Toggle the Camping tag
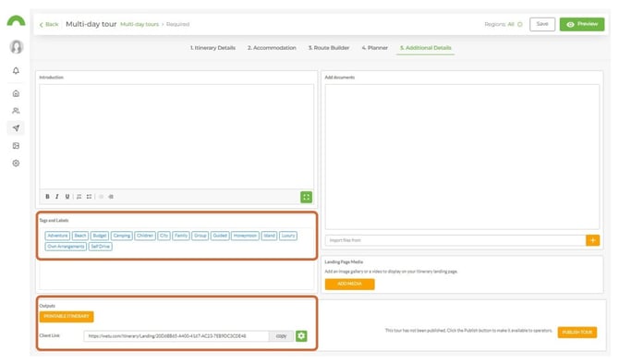The height and width of the screenshot is (364, 619). tap(122, 236)
